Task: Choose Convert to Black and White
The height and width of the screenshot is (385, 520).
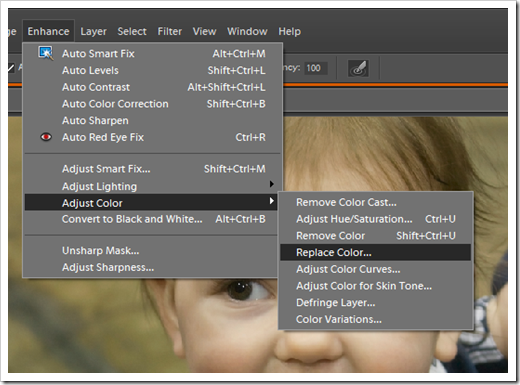Action: 151,219
